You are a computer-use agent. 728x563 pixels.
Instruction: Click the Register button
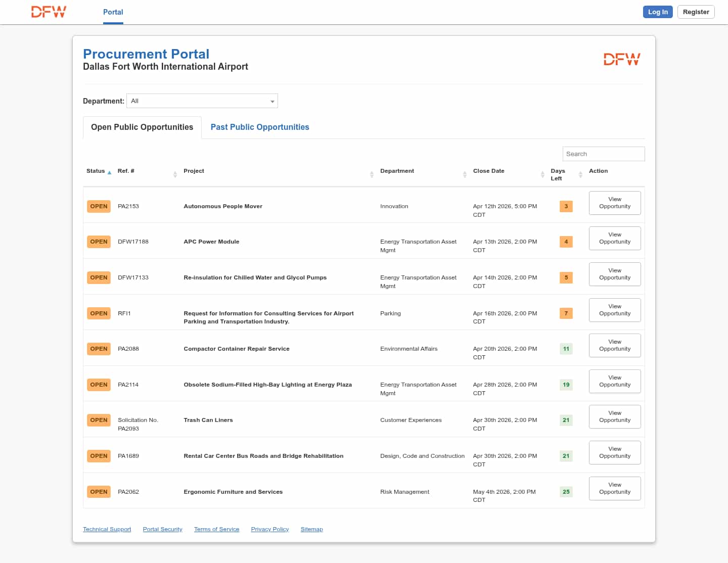pos(696,12)
